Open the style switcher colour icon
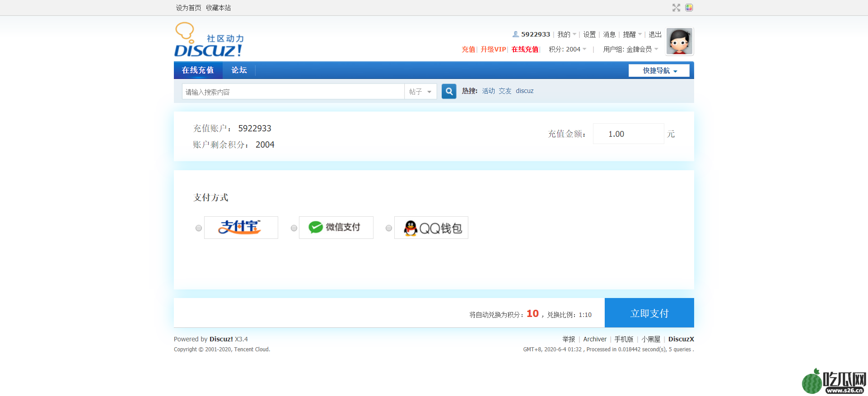 (x=689, y=8)
